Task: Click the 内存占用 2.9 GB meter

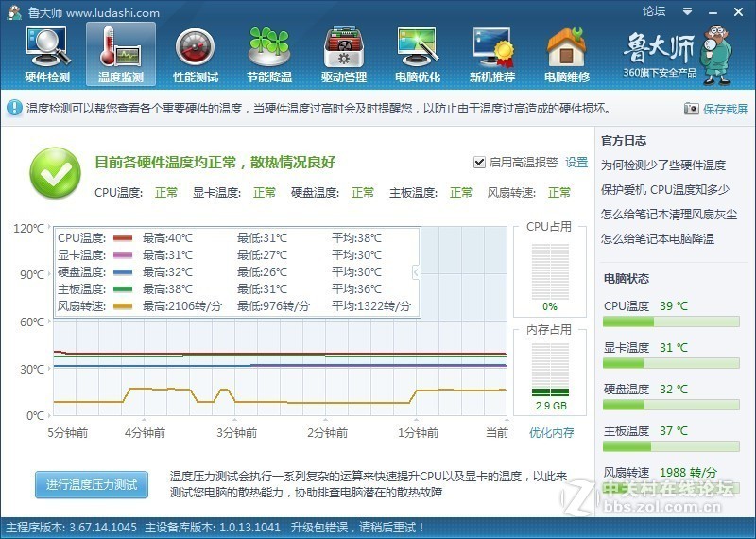Action: (x=550, y=370)
